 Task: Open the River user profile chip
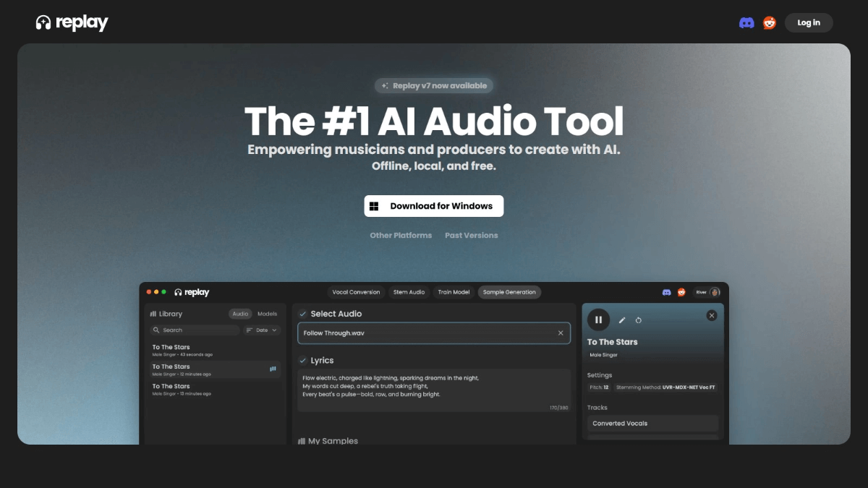click(x=707, y=292)
